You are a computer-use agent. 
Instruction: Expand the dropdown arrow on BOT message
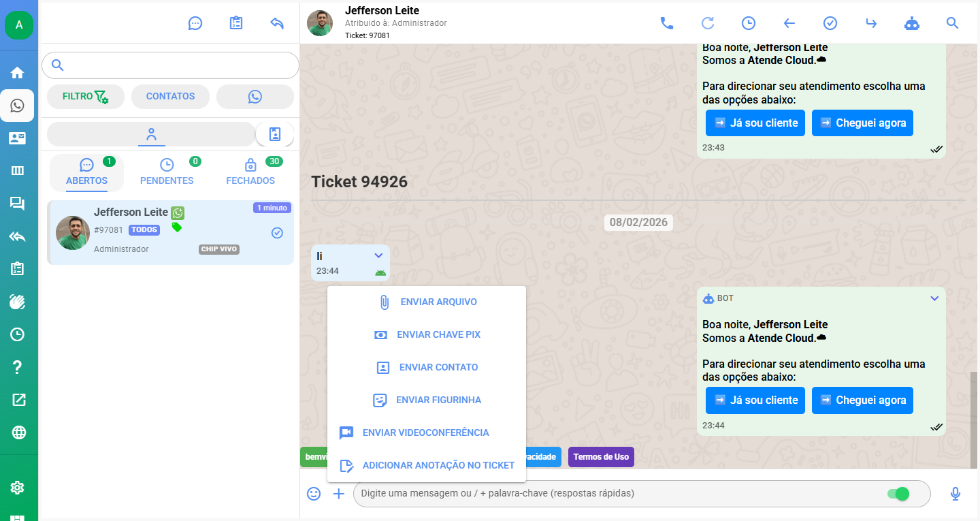coord(934,298)
